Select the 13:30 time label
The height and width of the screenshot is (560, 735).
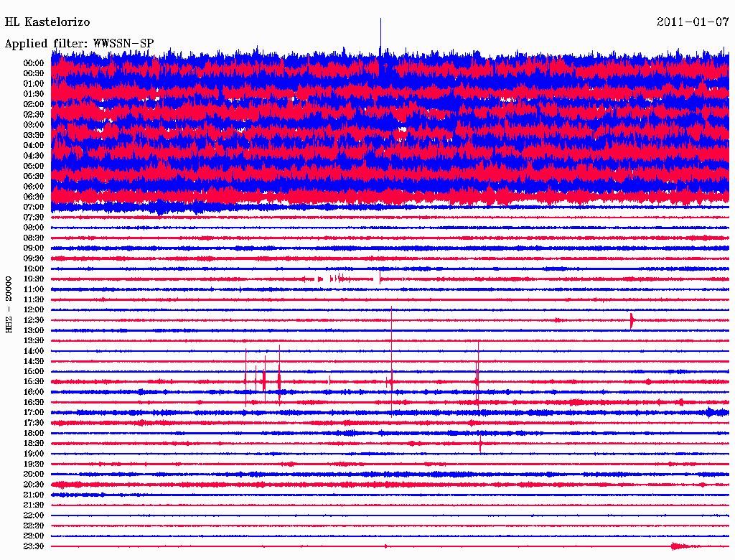click(34, 340)
